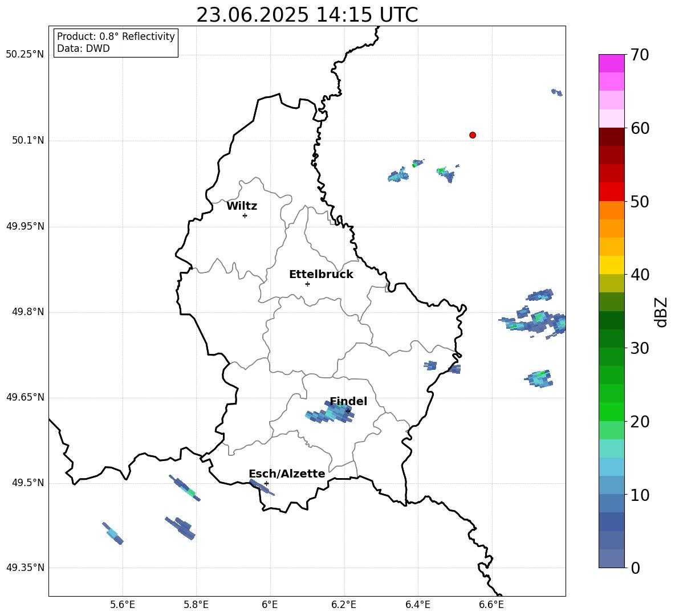Click the 60 tick label on colorbar
Image resolution: width=675 pixels, height=616 pixels.
640,128
